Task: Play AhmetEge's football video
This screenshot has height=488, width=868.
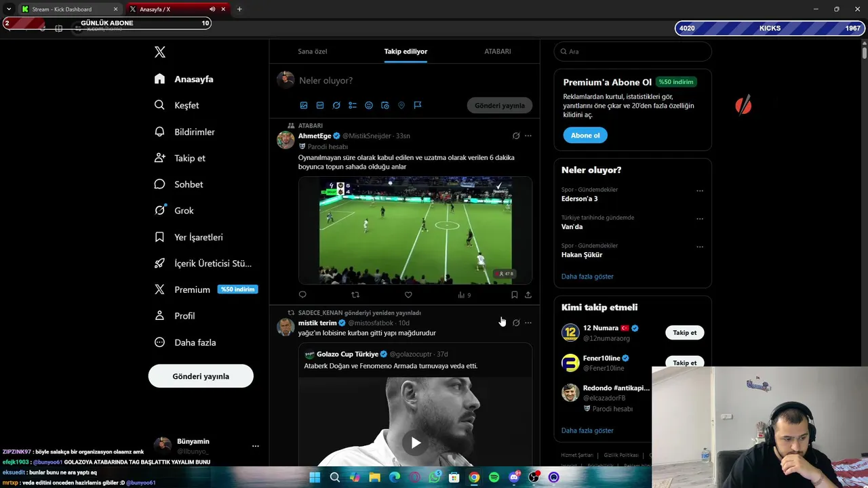Action: tap(416, 230)
